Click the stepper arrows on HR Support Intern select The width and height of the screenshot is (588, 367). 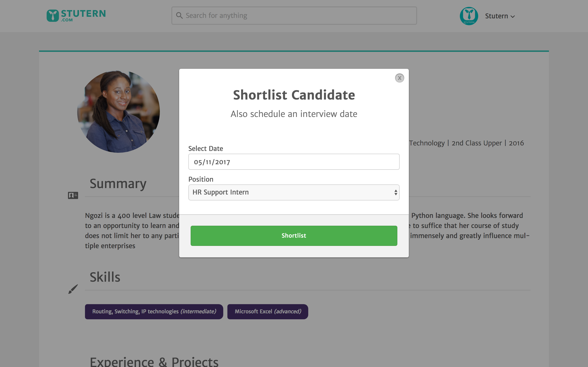pyautogui.click(x=395, y=192)
